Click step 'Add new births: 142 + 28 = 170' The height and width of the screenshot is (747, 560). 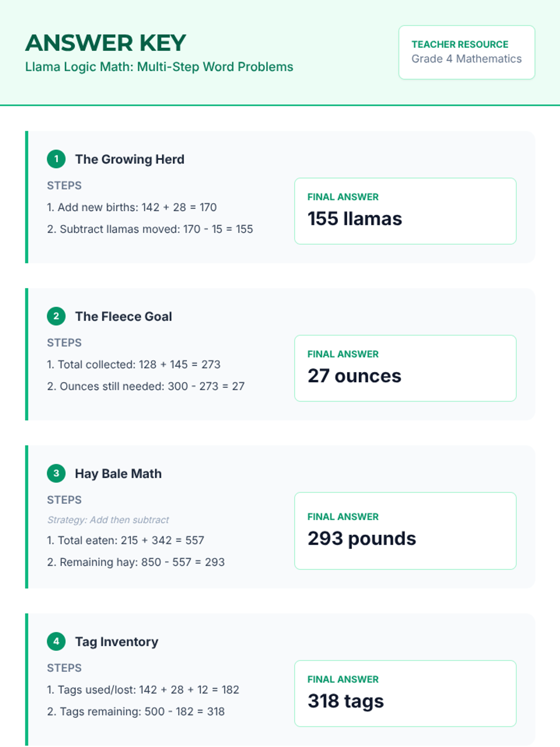coord(132,207)
